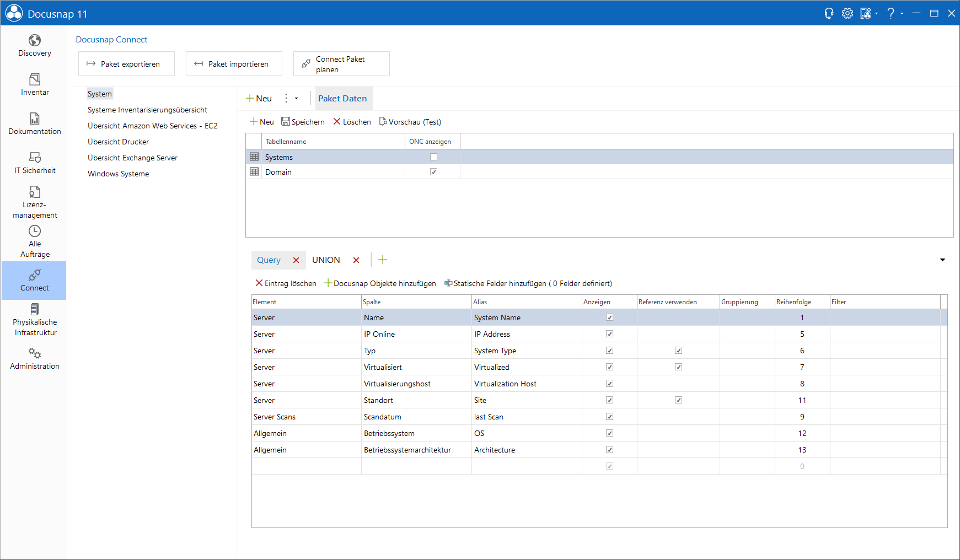Close the Query tab with red X

[x=296, y=260]
